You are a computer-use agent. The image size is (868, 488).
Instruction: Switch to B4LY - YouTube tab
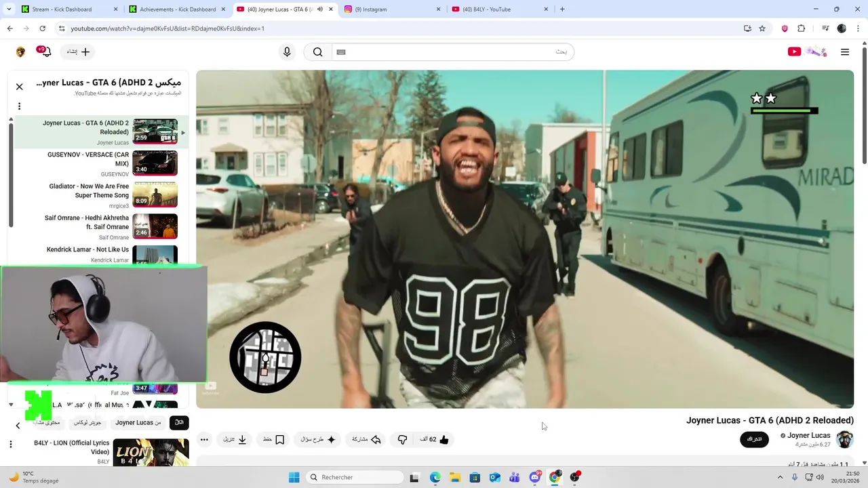click(x=498, y=9)
